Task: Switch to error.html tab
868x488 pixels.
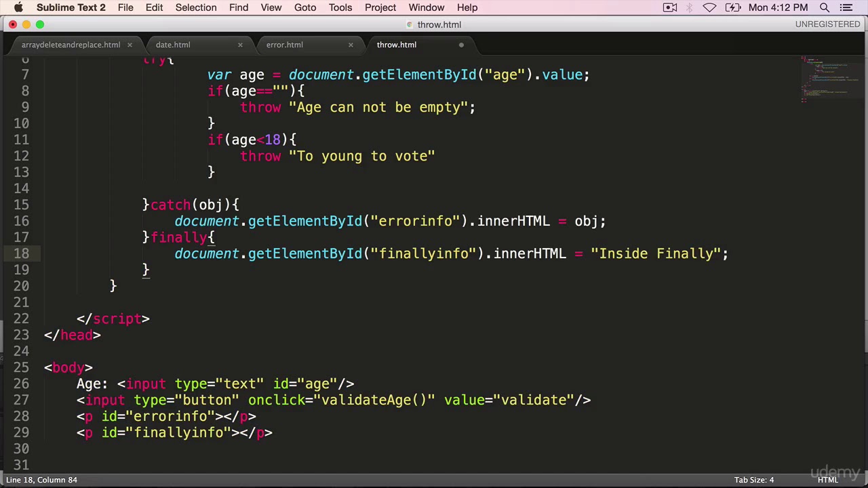Action: click(x=284, y=45)
